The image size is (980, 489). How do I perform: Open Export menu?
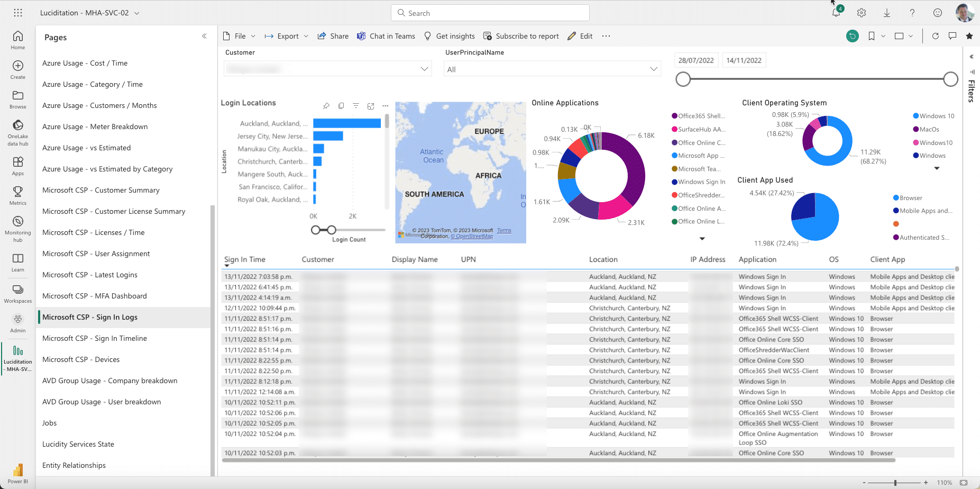[x=286, y=36]
